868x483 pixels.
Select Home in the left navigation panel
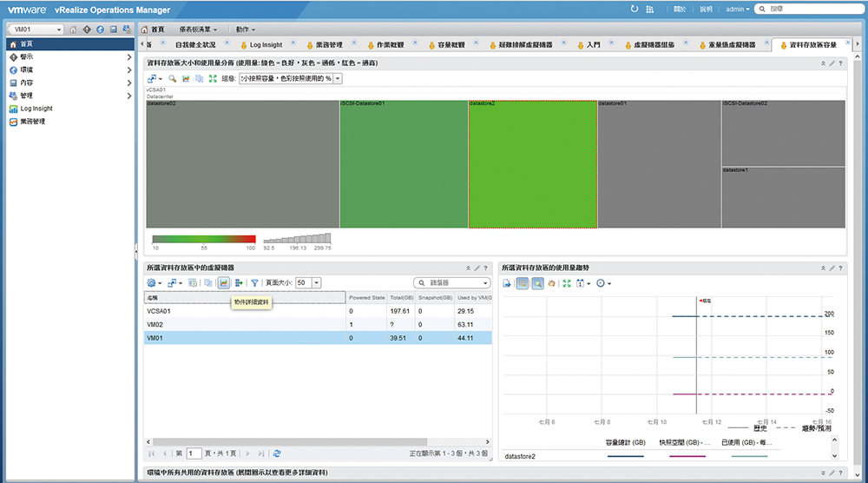pyautogui.click(x=69, y=43)
